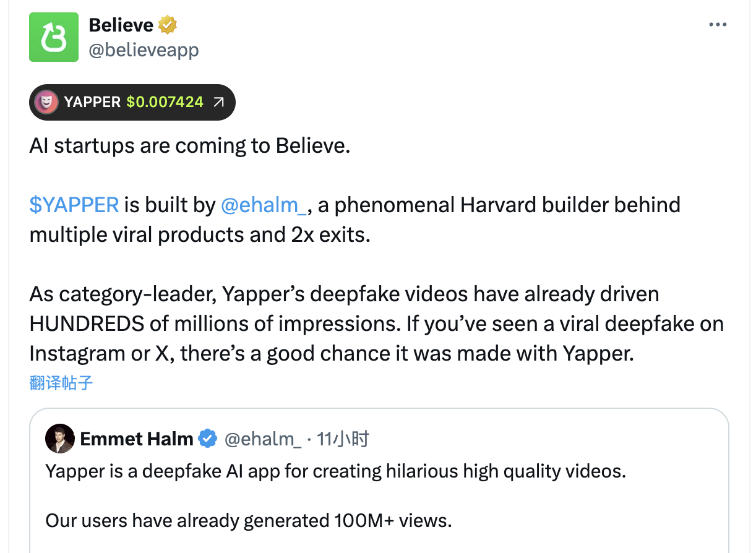Image resolution: width=756 pixels, height=553 pixels.
Task: Click the Emmet Halm author name
Action: click(x=137, y=439)
